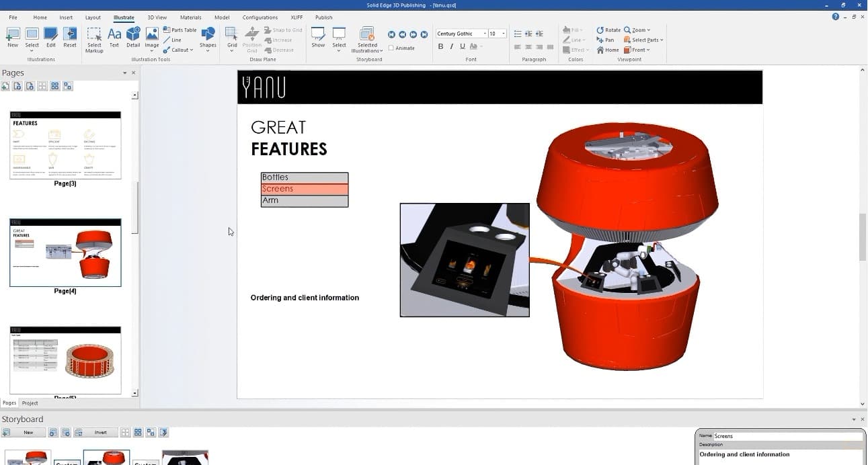Screen dimensions: 868x465
Task: Select the highlighted Screens row
Action: [x=305, y=189]
